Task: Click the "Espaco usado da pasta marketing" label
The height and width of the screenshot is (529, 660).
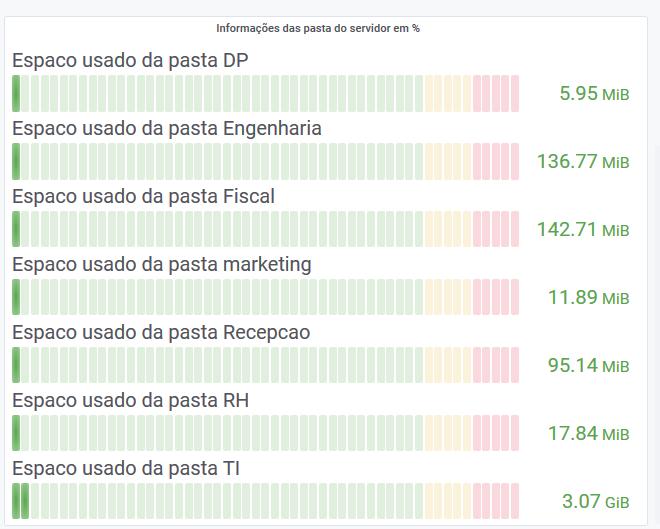Action: (x=162, y=265)
